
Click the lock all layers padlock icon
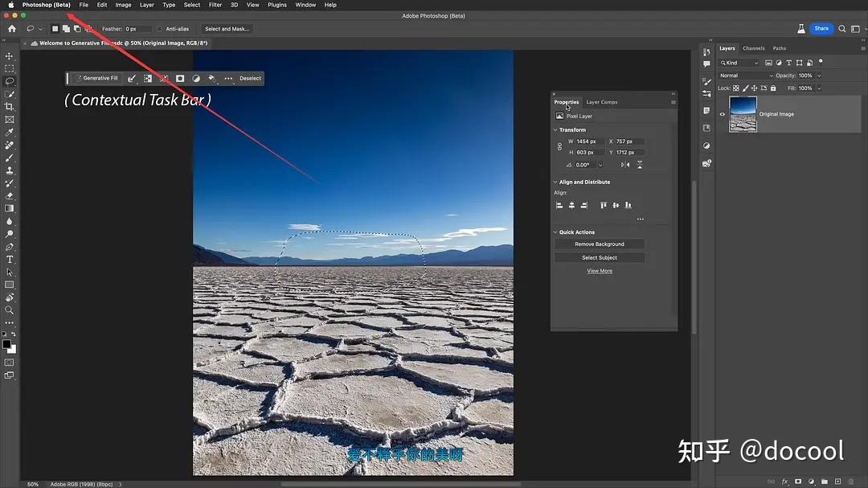pyautogui.click(x=773, y=88)
